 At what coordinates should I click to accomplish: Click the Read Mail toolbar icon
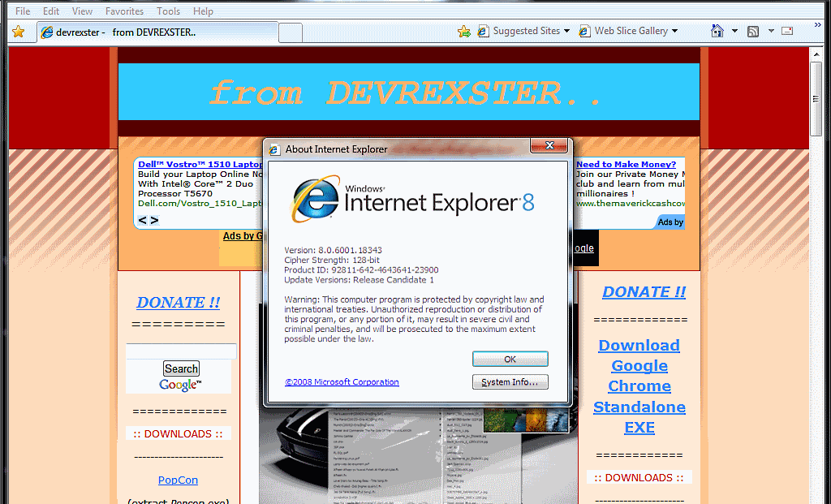(787, 31)
